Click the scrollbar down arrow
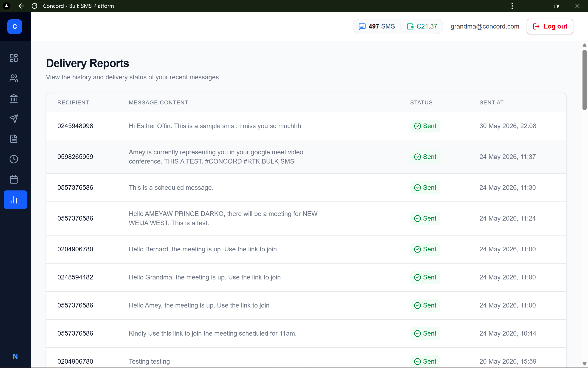588x368 pixels. 584,364
